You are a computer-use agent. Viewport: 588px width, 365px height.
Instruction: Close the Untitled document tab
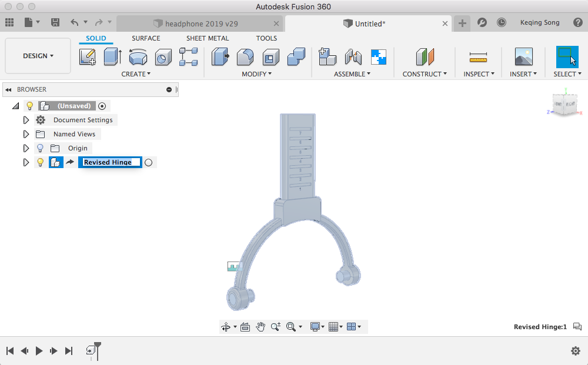(445, 24)
